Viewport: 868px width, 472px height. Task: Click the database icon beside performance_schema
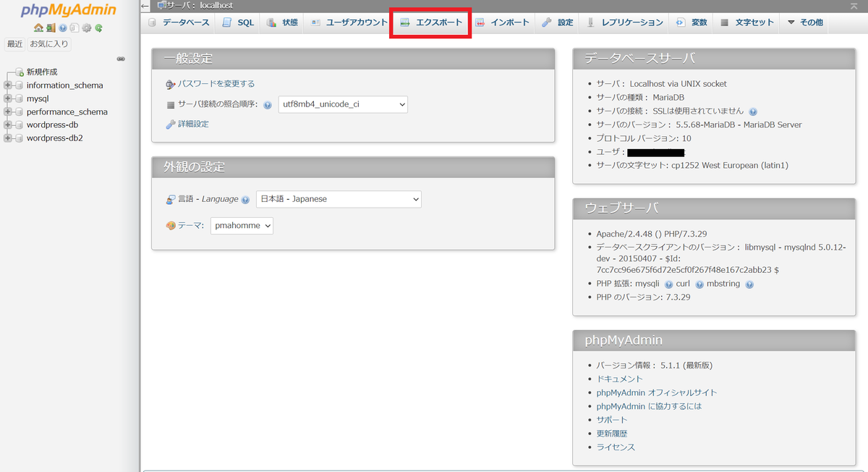click(20, 112)
